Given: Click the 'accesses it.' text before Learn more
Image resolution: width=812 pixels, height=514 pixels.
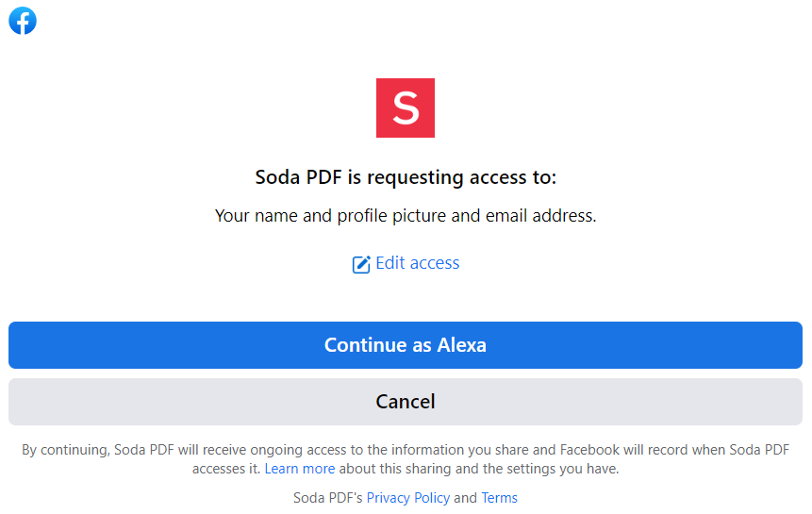Looking at the screenshot, I should [x=226, y=469].
